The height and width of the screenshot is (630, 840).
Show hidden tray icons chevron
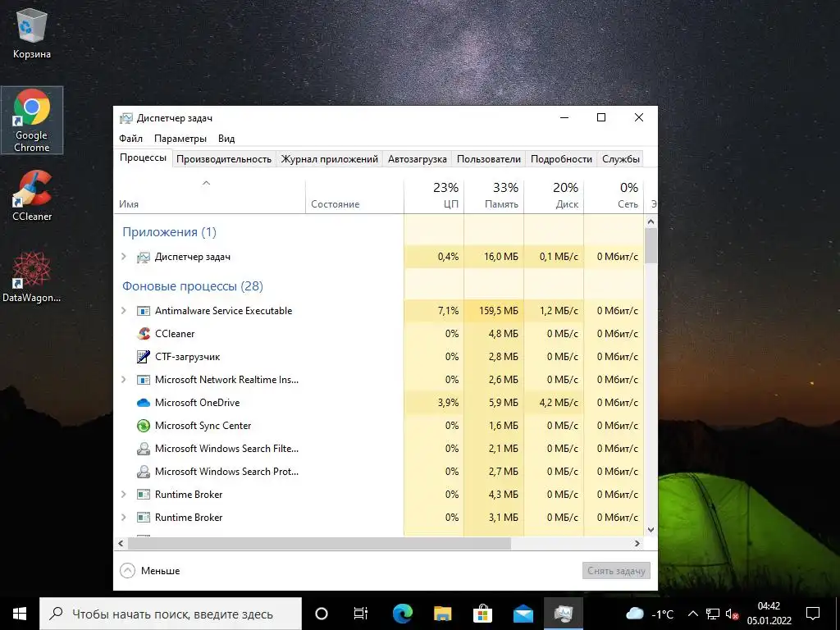click(692, 614)
